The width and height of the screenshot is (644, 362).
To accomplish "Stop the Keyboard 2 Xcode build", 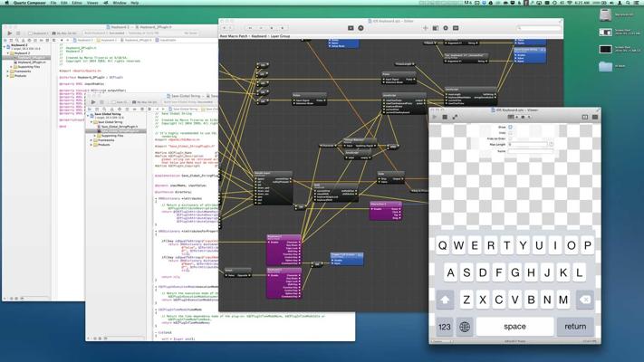I will pyautogui.click(x=18, y=33).
